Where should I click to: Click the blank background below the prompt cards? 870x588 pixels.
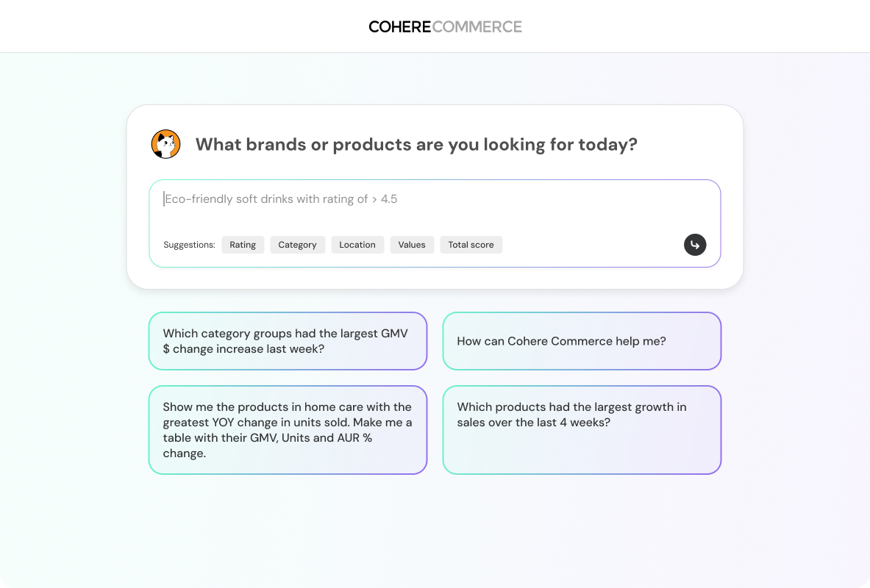(x=434, y=529)
